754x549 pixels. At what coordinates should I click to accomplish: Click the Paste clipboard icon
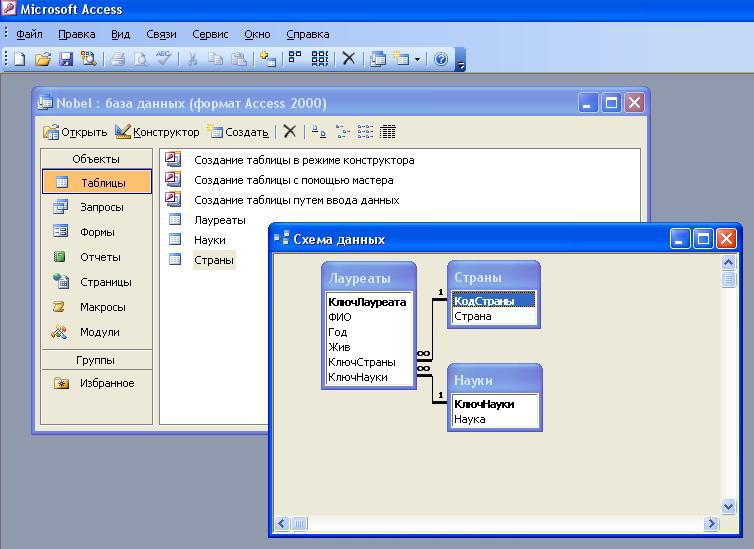pos(239,59)
